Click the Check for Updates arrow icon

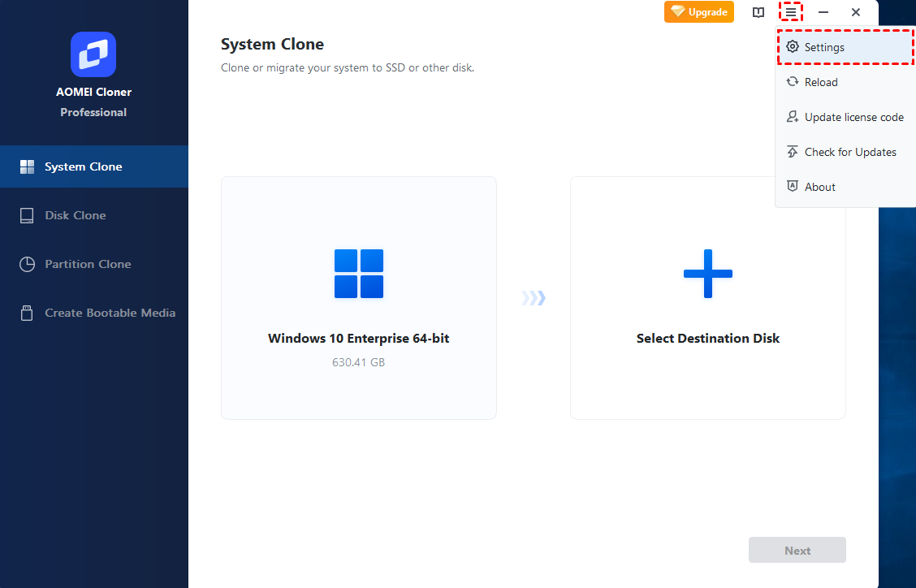point(792,152)
